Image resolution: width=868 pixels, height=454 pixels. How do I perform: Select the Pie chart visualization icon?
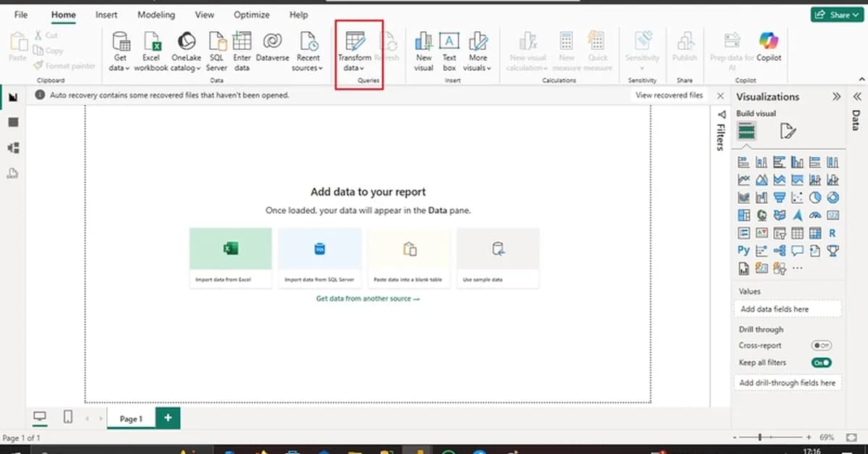(814, 197)
